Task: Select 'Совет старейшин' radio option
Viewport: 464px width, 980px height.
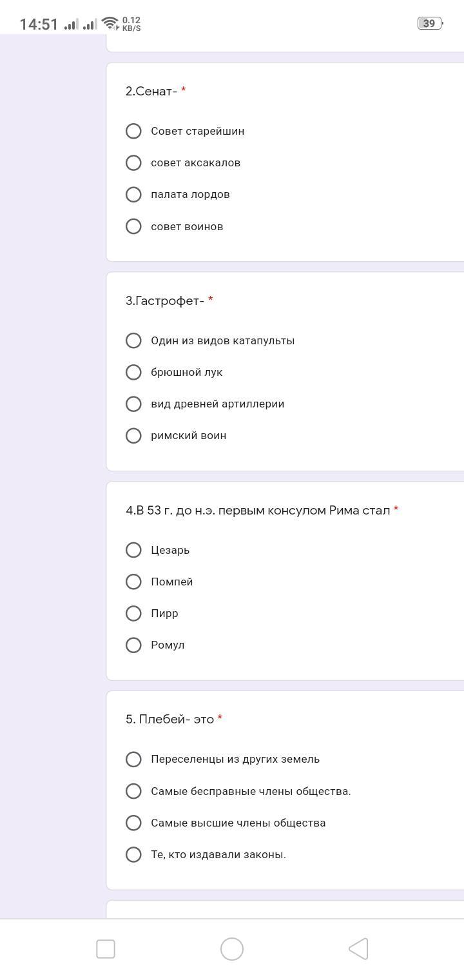Action: coord(133,132)
